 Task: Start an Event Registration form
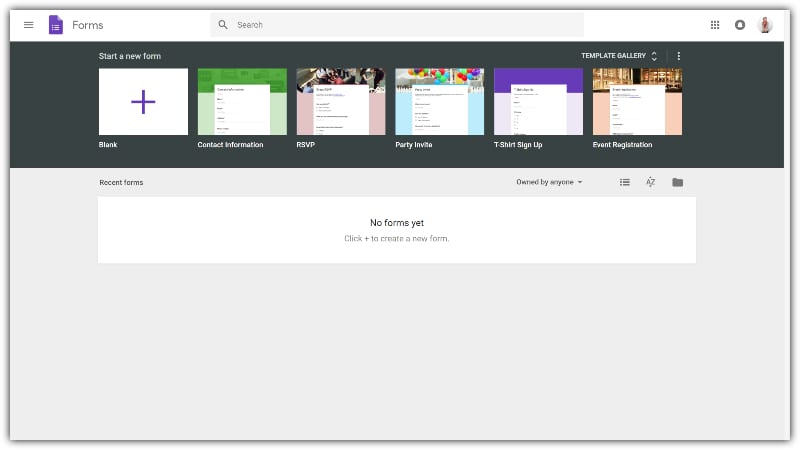pyautogui.click(x=637, y=102)
